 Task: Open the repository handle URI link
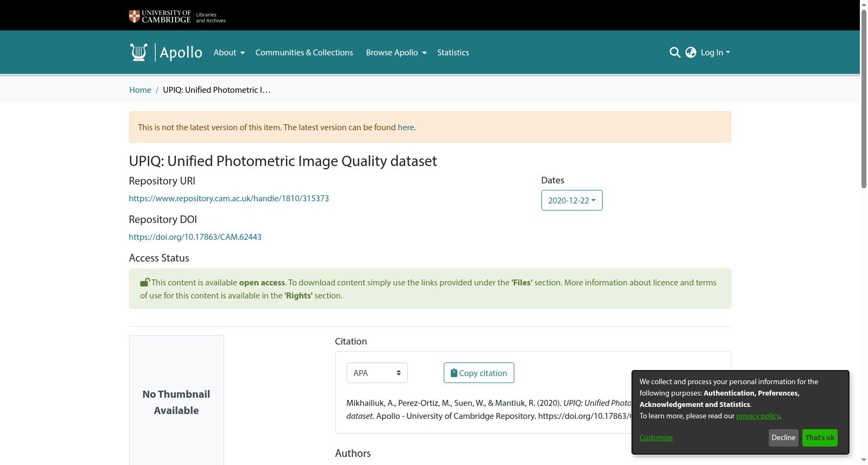point(229,199)
